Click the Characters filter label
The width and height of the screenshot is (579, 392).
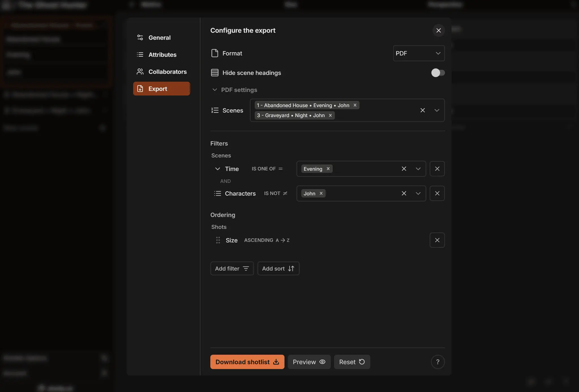click(x=240, y=193)
